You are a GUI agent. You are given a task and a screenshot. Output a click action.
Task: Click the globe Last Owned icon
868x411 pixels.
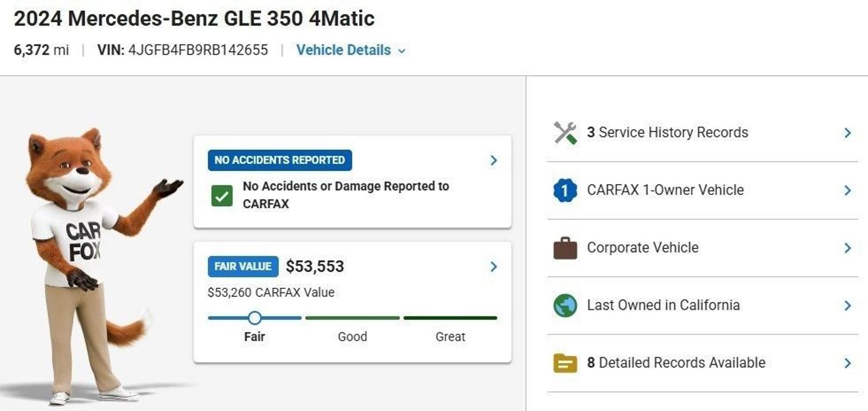[x=565, y=306]
